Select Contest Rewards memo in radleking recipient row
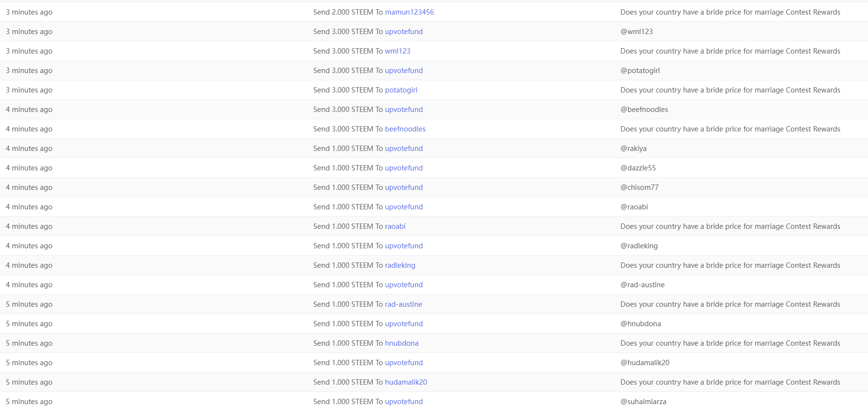The width and height of the screenshot is (868, 408). click(x=730, y=265)
